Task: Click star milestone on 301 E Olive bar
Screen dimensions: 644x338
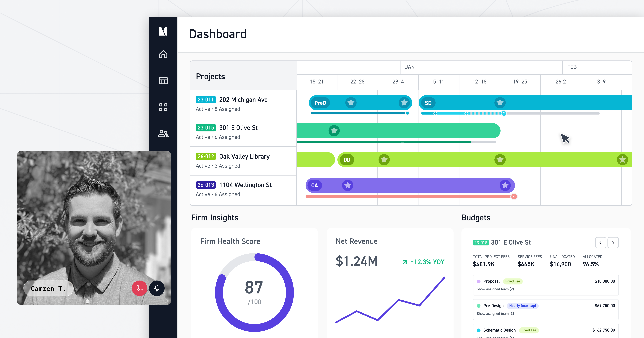Action: click(334, 131)
